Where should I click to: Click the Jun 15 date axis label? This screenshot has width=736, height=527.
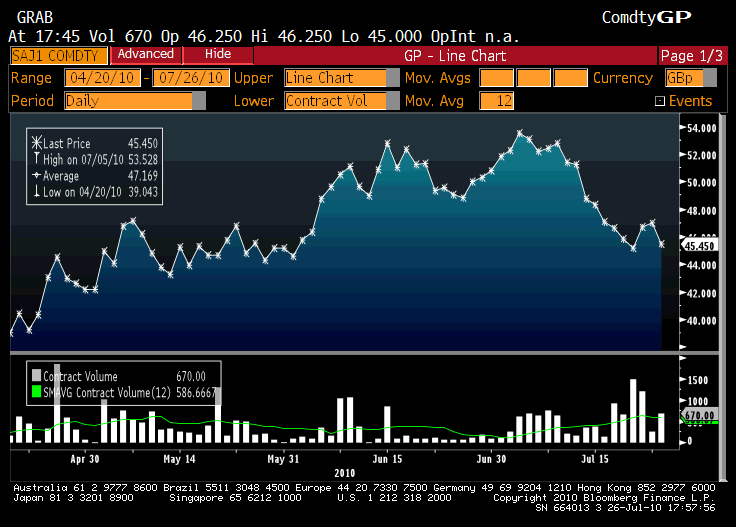click(x=387, y=459)
